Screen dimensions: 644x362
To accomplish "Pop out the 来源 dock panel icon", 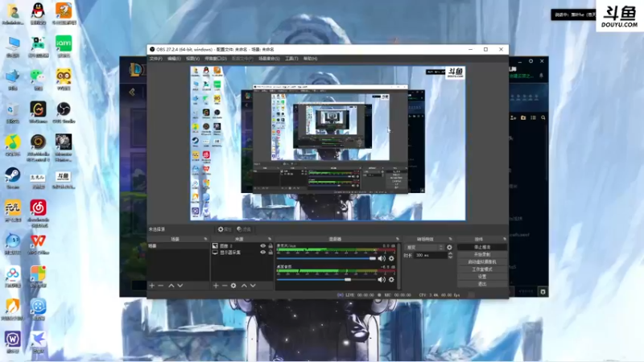I will tap(270, 239).
